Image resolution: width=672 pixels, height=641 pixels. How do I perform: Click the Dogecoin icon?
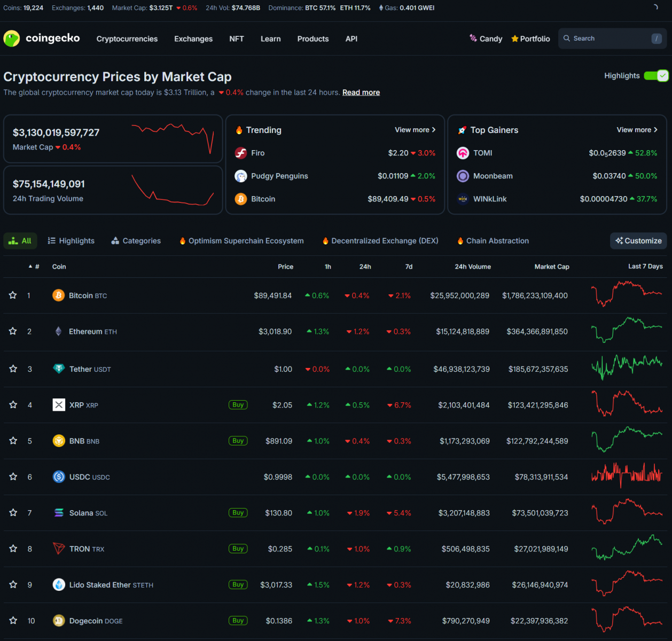click(x=59, y=621)
